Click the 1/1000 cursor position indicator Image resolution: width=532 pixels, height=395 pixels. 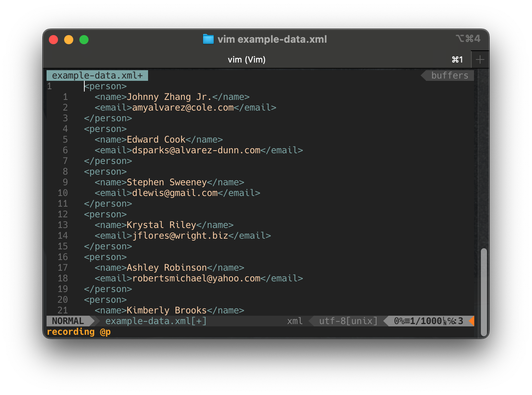click(x=422, y=321)
